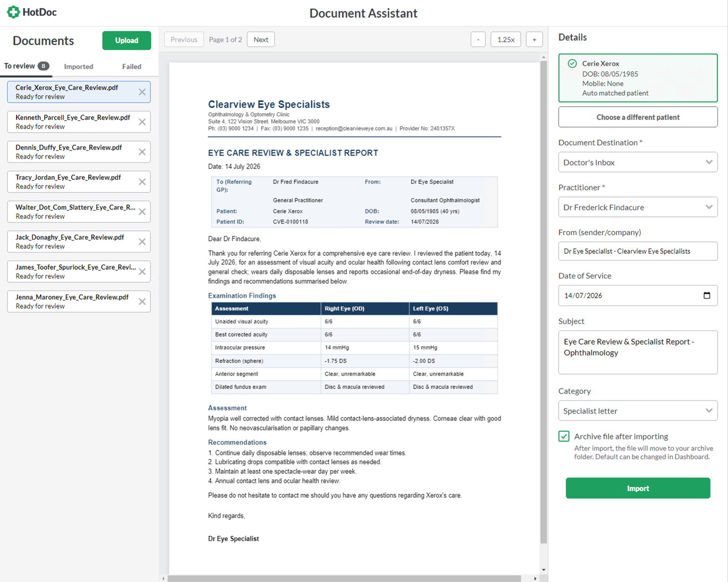Click the Upload button

pyautogui.click(x=127, y=40)
